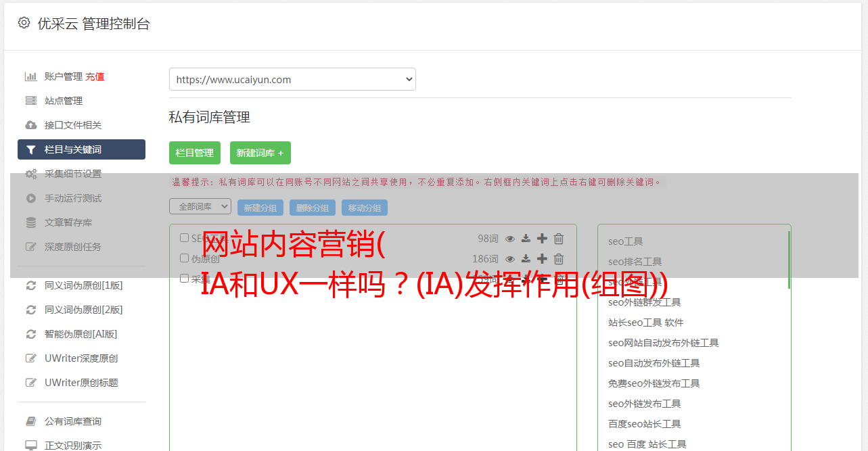The image size is (868, 451).
Task: Click the green scrollbar of keyword list
Action: tap(789, 260)
